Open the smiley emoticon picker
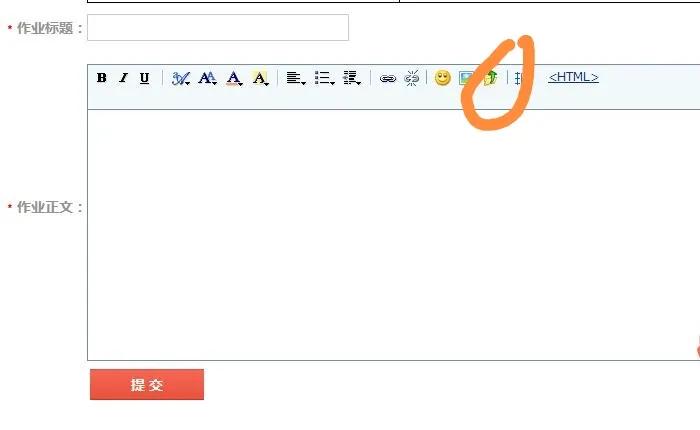The width and height of the screenshot is (700, 430). tap(442, 78)
